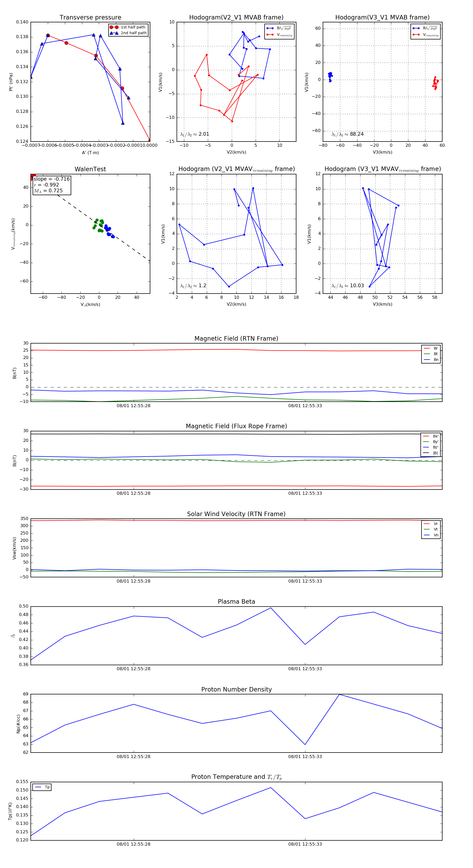Click the B/sqrt(mu0 rho) legend entry in V2_V1 MVAB hodogram
This screenshot has width=473, height=868.
[x=279, y=28]
